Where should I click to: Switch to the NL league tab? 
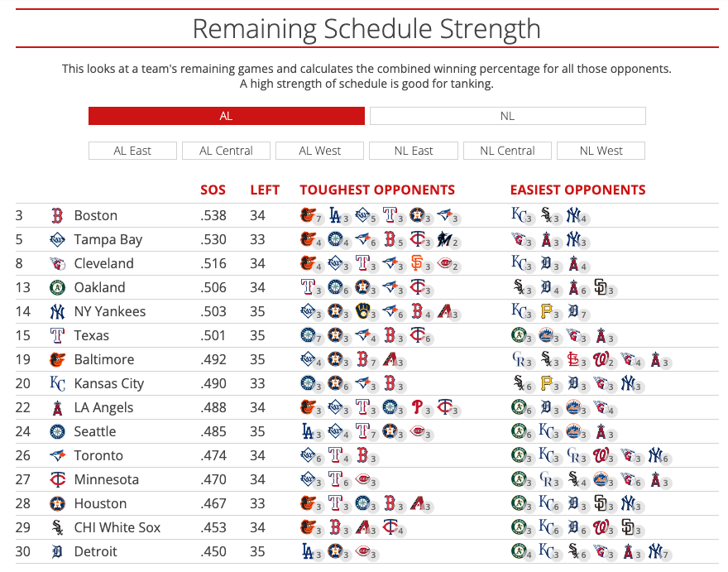507,116
